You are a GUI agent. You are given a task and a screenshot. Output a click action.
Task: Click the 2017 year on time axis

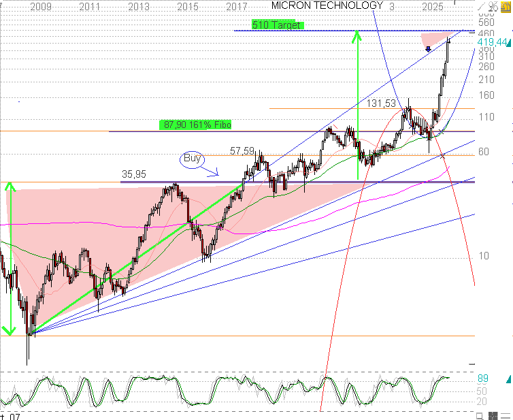click(236, 6)
